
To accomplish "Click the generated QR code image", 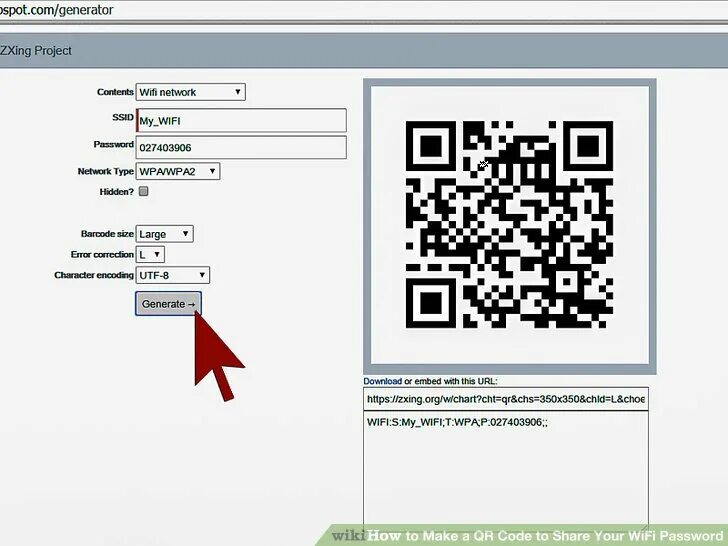I will pyautogui.click(x=509, y=225).
